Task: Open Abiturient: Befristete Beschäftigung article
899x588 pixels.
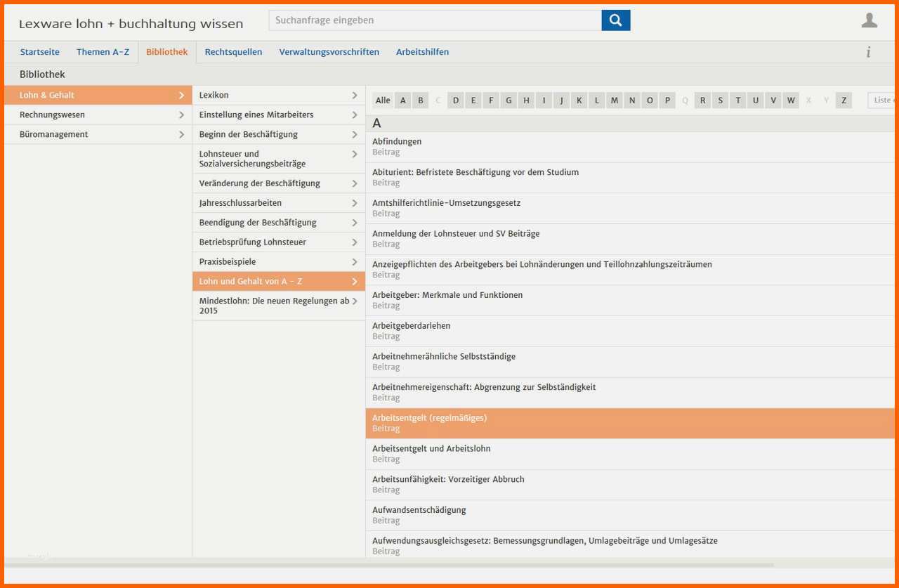Action: [x=630, y=178]
